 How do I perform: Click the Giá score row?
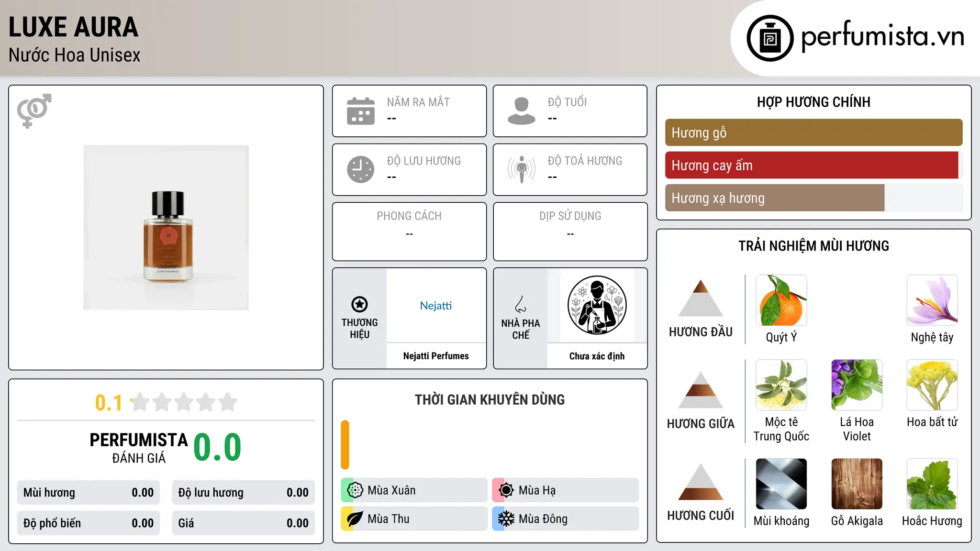tap(243, 523)
